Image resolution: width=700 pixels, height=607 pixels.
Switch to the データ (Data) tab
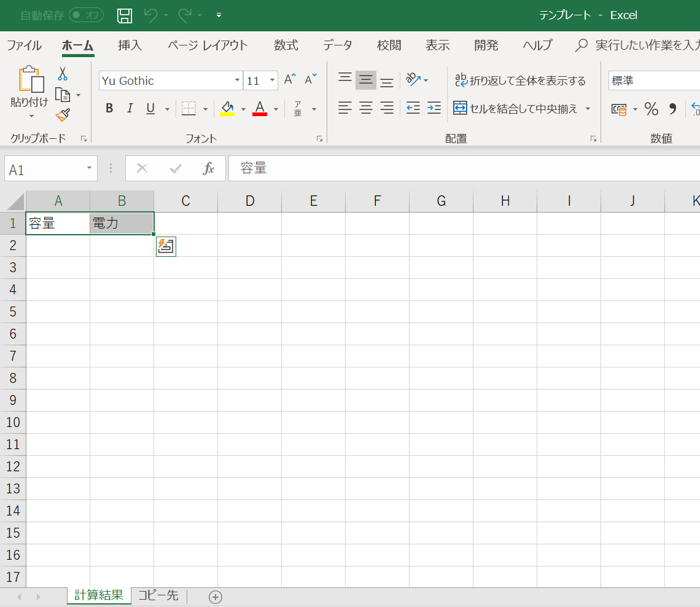[338, 45]
